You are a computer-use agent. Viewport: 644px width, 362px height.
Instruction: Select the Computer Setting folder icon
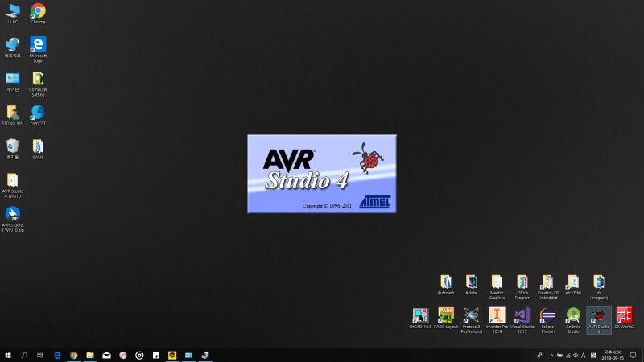[38, 84]
